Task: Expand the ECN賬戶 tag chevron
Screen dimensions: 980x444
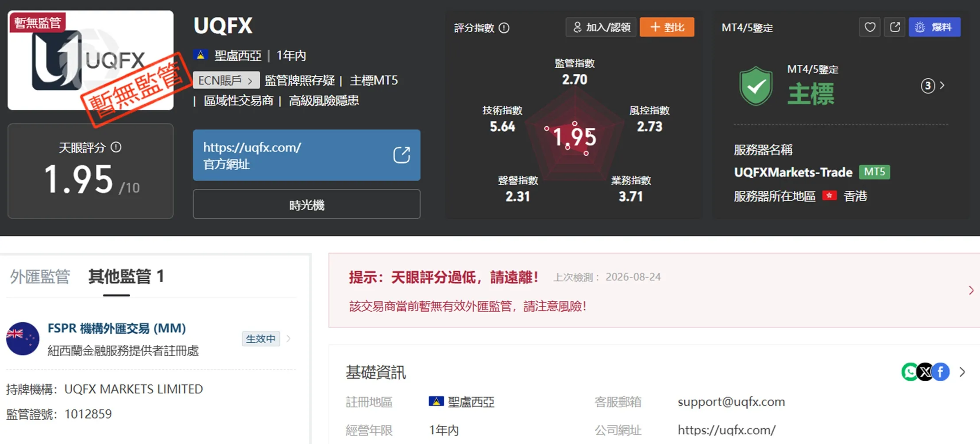Action: point(250,81)
